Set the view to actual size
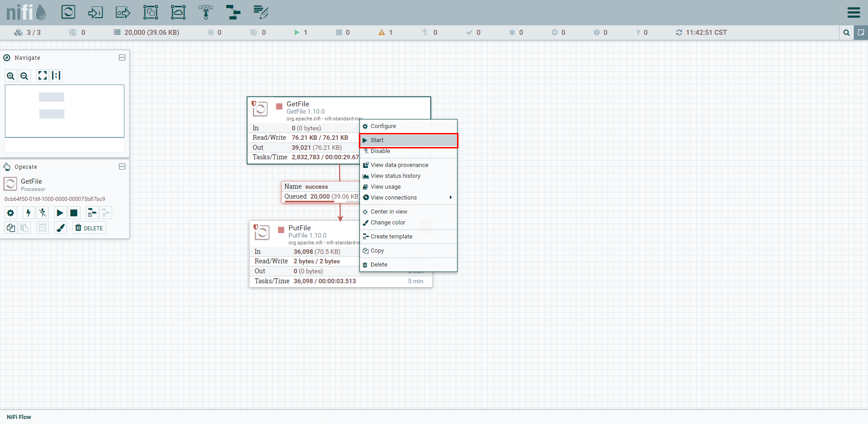The width and height of the screenshot is (868, 424). click(56, 76)
